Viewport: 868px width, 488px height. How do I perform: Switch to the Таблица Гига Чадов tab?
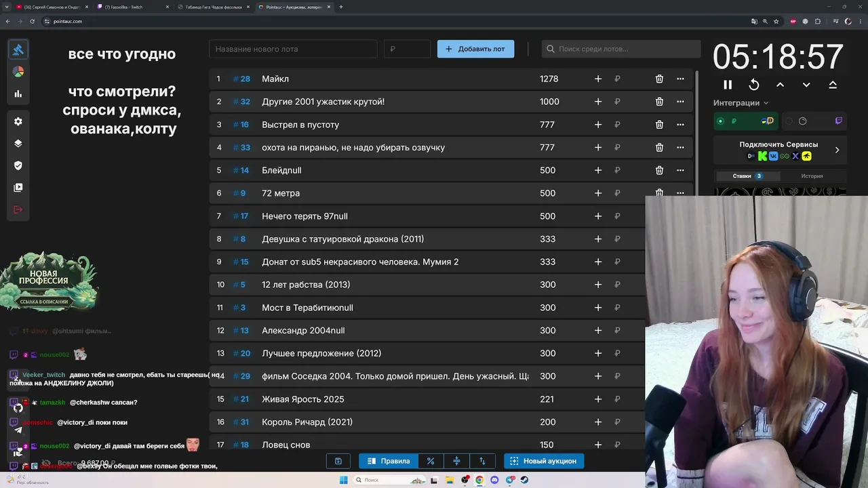213,7
